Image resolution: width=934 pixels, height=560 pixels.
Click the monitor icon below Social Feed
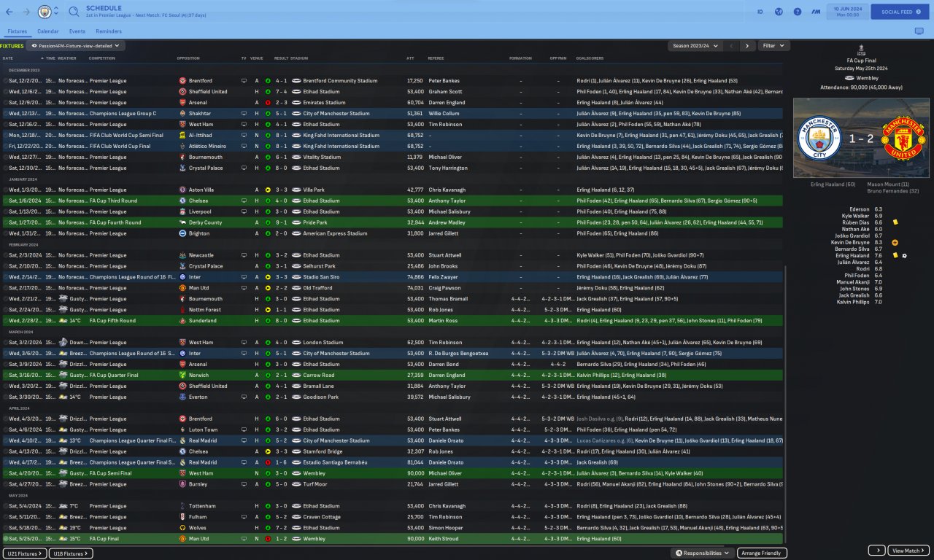point(919,31)
